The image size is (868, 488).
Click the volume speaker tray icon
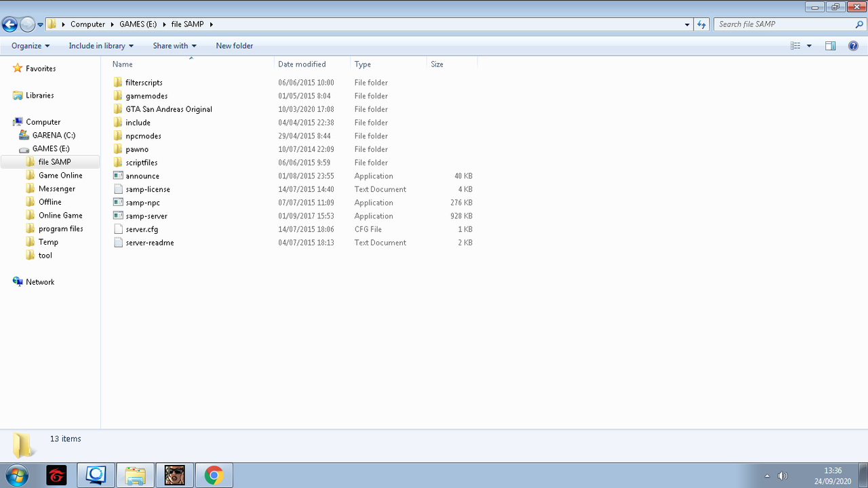[x=783, y=476]
